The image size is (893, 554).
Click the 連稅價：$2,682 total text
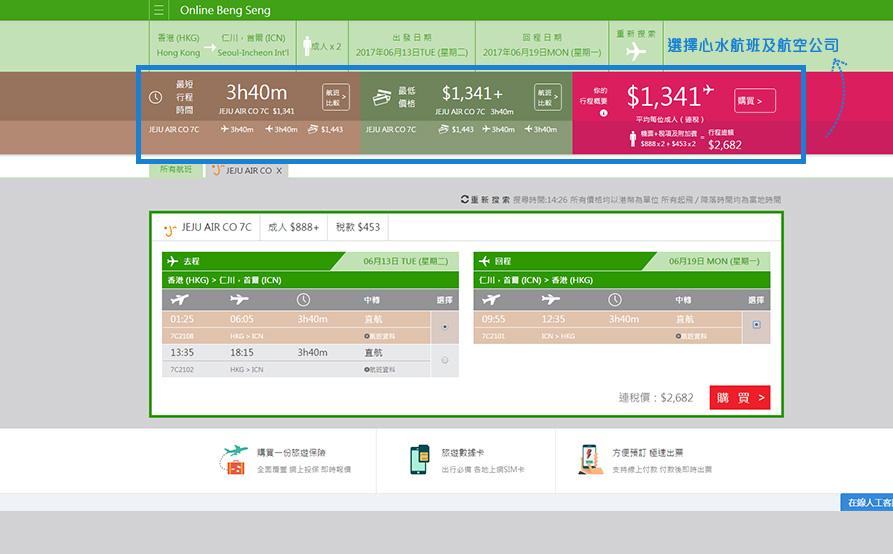coord(656,397)
